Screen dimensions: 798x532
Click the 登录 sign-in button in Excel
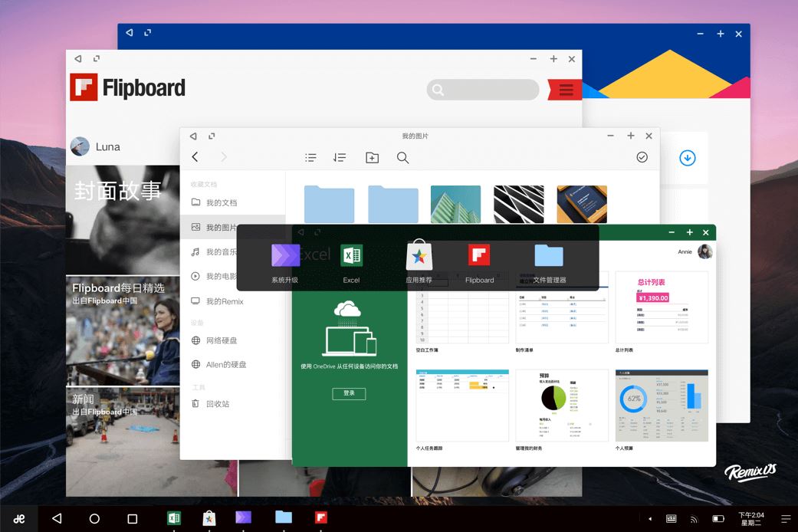349,393
